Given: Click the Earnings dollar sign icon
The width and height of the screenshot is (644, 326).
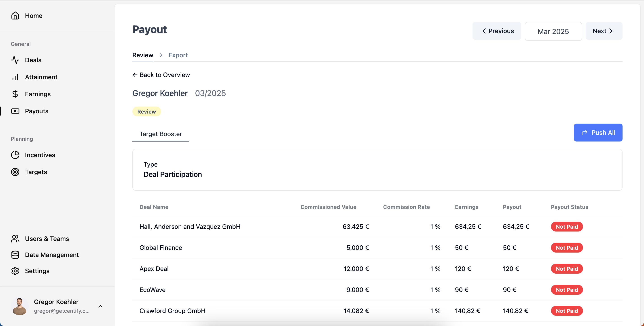Looking at the screenshot, I should pyautogui.click(x=15, y=94).
